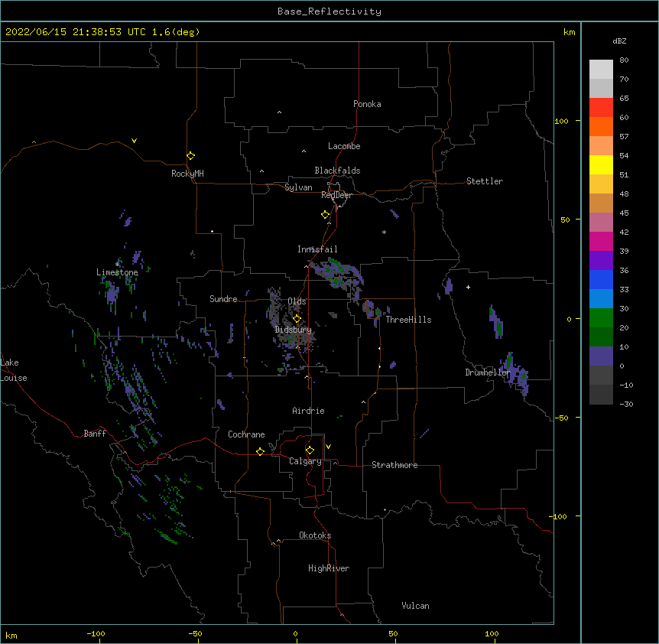Select the Calgary city label

click(x=305, y=461)
